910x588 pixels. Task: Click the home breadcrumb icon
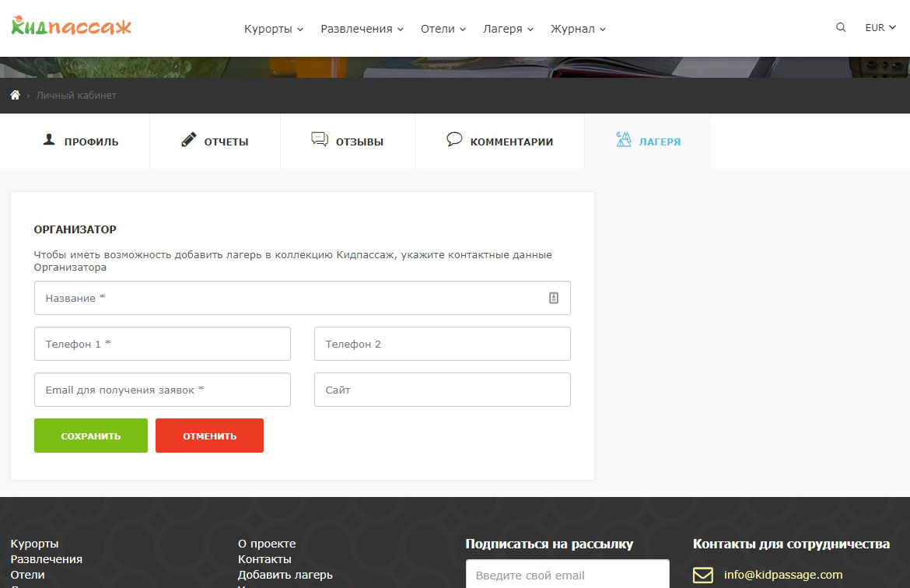point(15,96)
